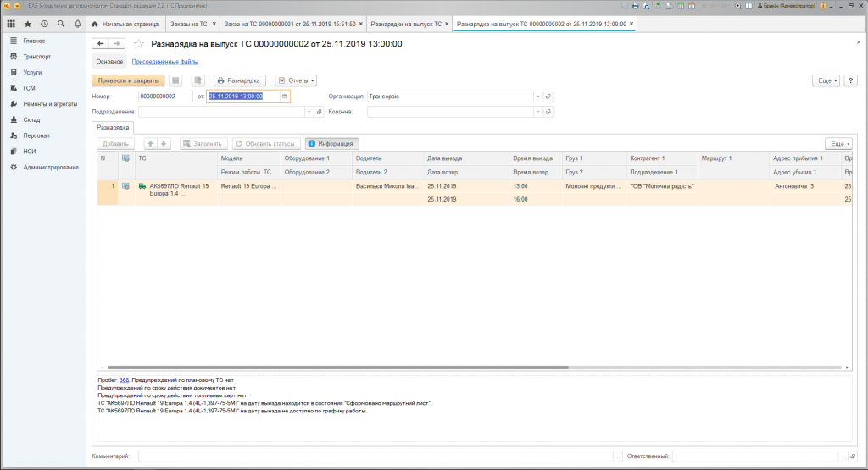The height and width of the screenshot is (470, 868).
Task: Open the info icon in title bar
Action: coord(823,6)
